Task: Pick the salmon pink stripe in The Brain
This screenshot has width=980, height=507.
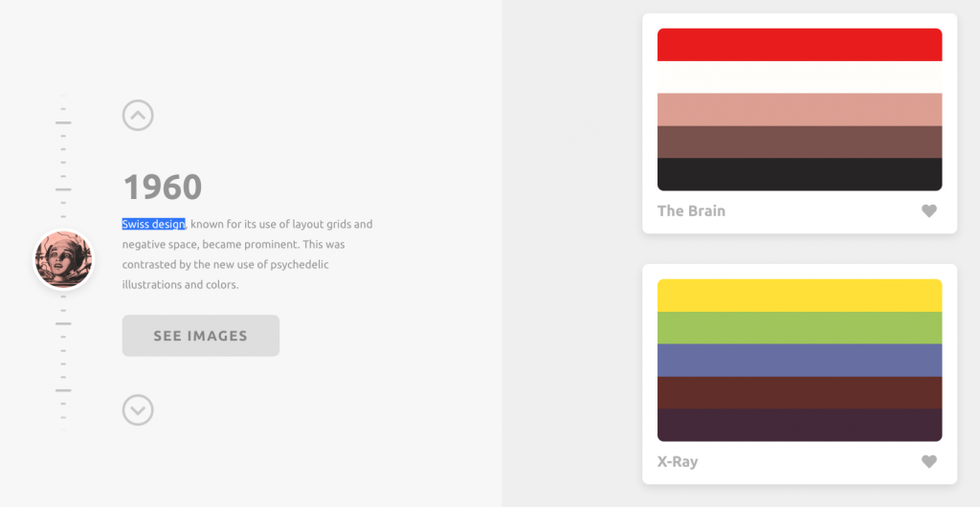Action: (799, 110)
